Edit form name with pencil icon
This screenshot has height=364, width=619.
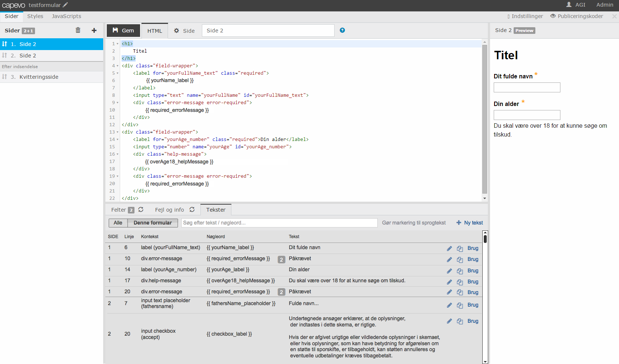pos(65,5)
